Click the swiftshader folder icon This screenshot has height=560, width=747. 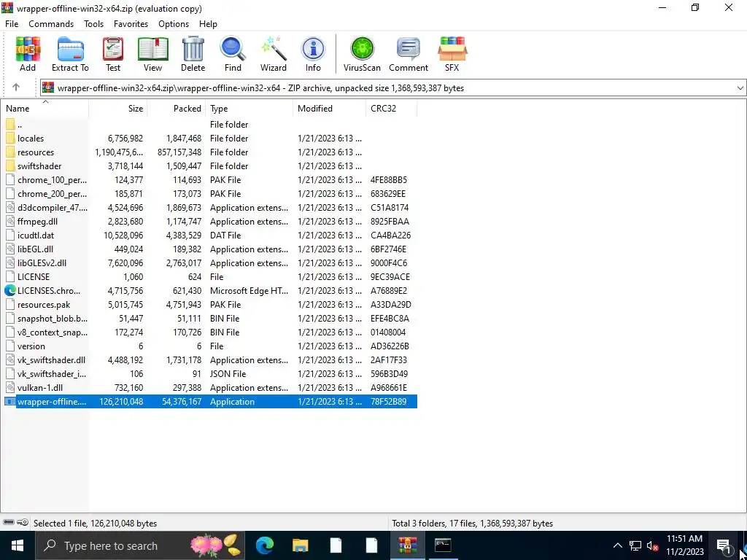tap(10, 166)
